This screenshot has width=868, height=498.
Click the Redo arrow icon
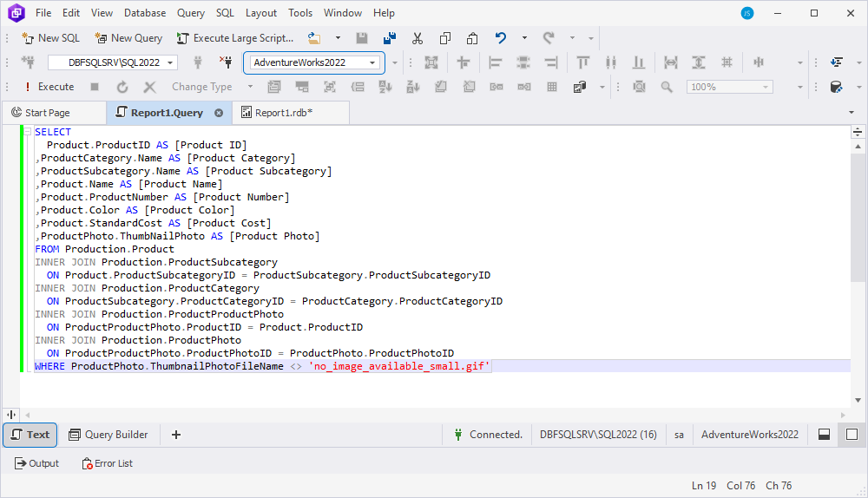point(549,37)
